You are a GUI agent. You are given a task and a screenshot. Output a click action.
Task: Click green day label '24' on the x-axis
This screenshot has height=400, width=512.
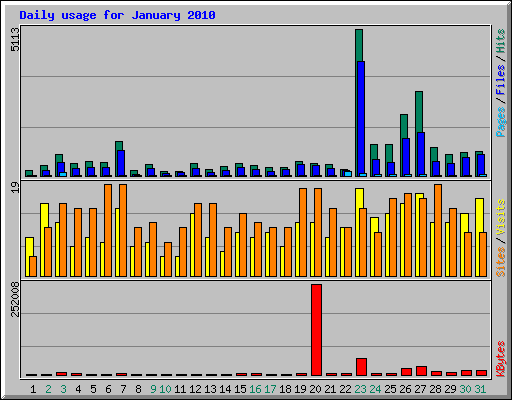pos(375,389)
